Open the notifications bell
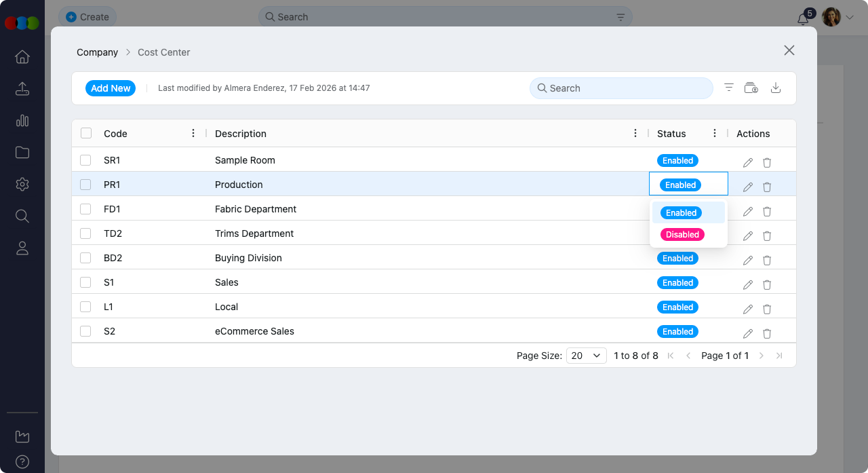The height and width of the screenshot is (473, 868). tap(803, 18)
